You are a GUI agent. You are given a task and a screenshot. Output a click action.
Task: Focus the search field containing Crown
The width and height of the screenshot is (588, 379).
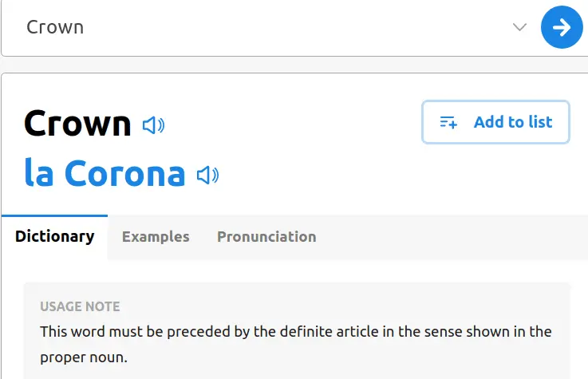click(x=239, y=27)
